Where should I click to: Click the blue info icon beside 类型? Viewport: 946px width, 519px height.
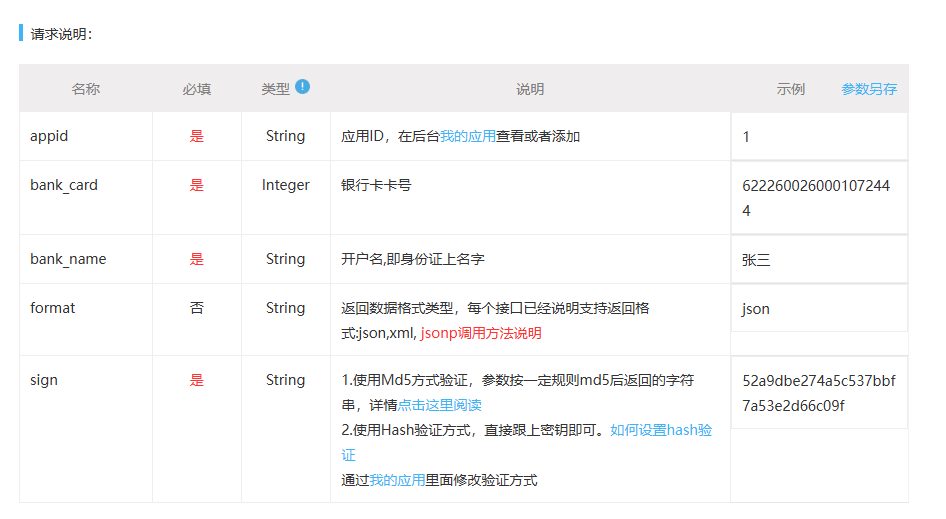click(x=302, y=87)
